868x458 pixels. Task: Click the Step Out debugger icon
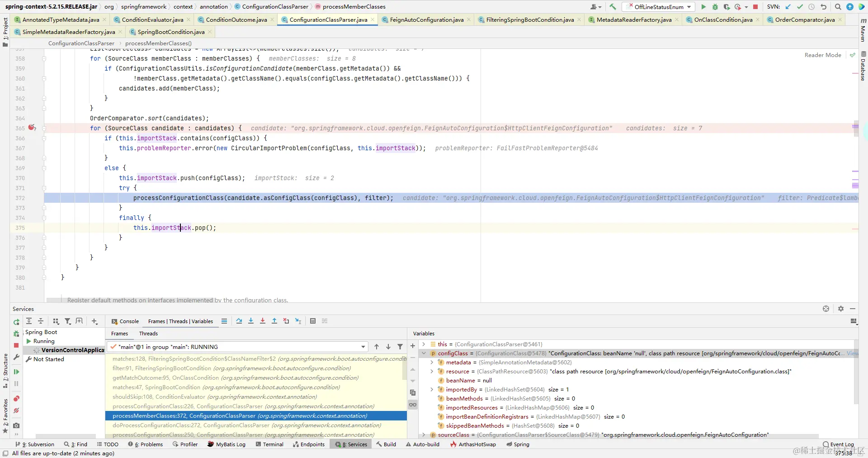pos(274,321)
